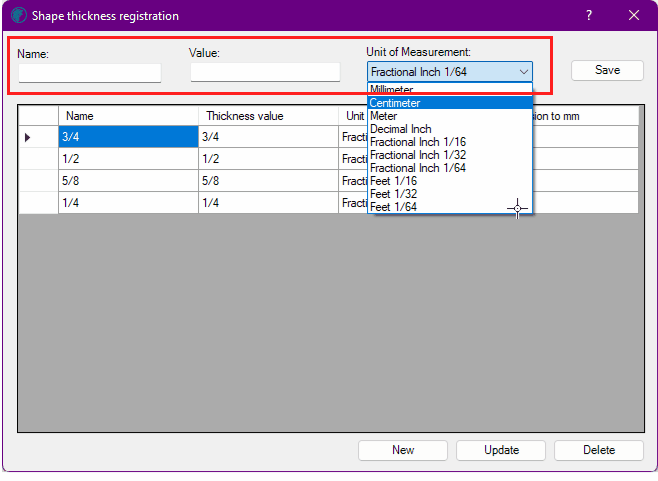Select Feet 1/16 unit option
This screenshot has width=658, height=481.
click(450, 181)
